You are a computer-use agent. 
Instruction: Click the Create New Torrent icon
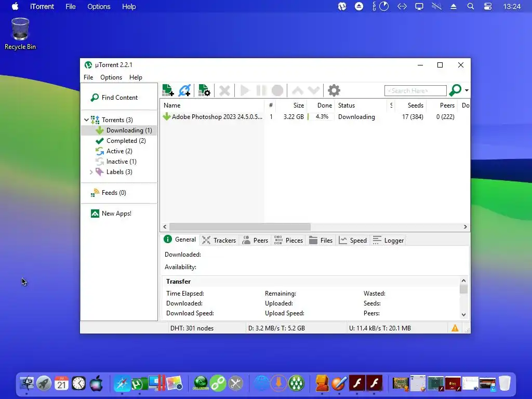(204, 90)
